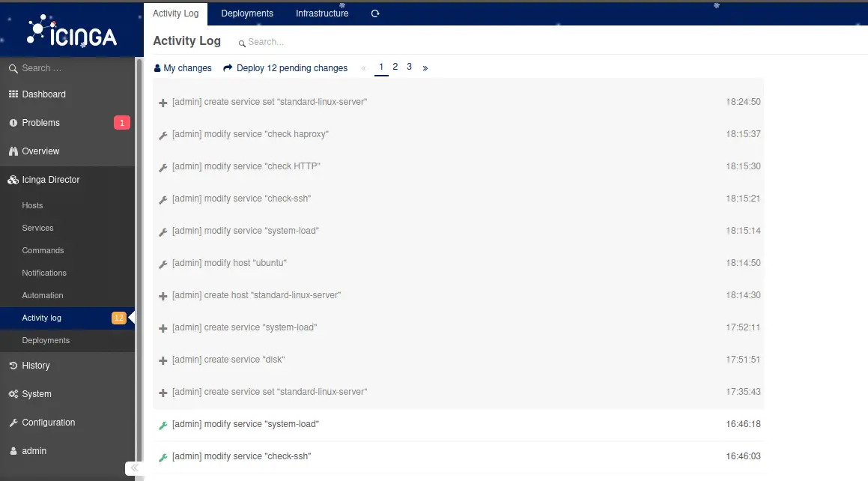Click green wrench icon for 16:46:18 entry
Viewport: 868px width, 481px height.
[163, 425]
